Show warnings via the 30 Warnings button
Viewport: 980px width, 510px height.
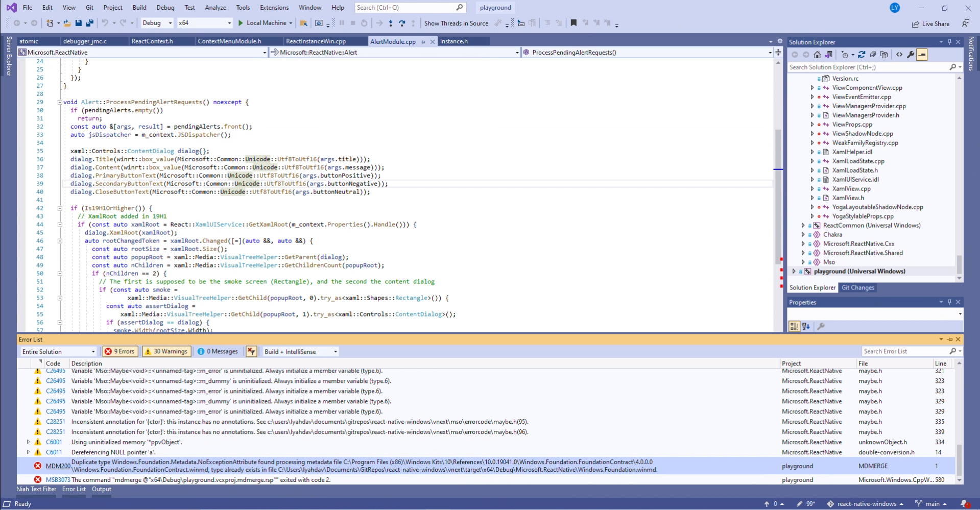pyautogui.click(x=166, y=351)
